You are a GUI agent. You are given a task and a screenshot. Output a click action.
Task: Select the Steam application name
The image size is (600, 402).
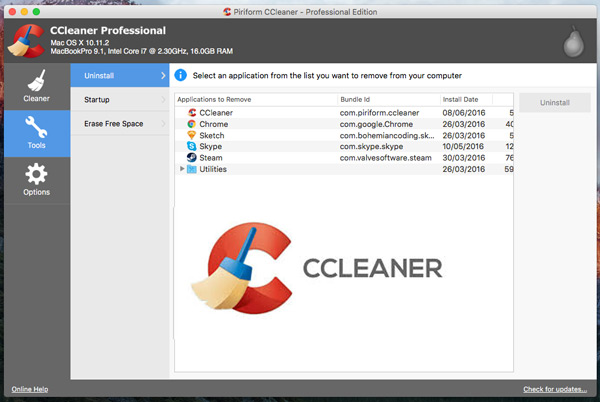[x=210, y=158]
